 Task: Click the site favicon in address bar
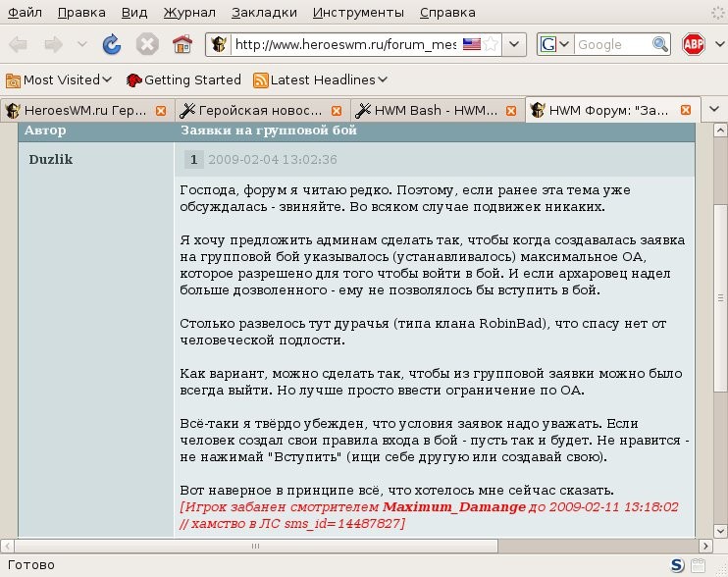click(x=219, y=44)
